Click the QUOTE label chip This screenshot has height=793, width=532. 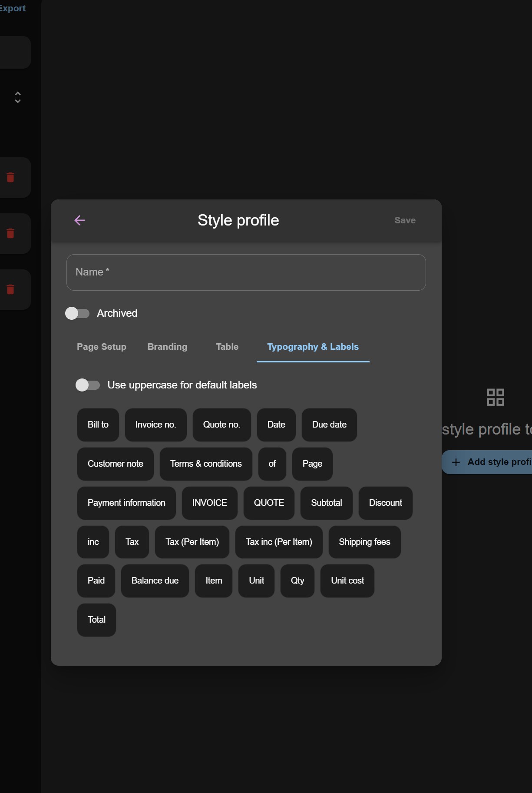tap(269, 503)
